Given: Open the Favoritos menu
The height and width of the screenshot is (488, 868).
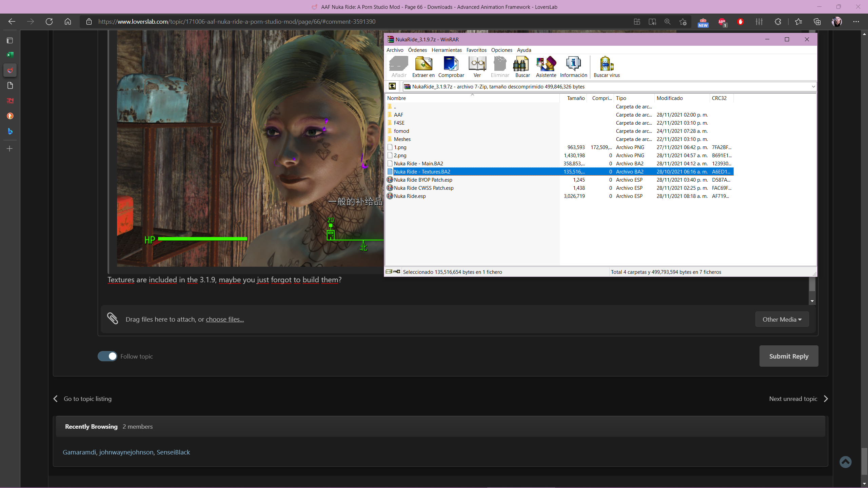Looking at the screenshot, I should (476, 50).
